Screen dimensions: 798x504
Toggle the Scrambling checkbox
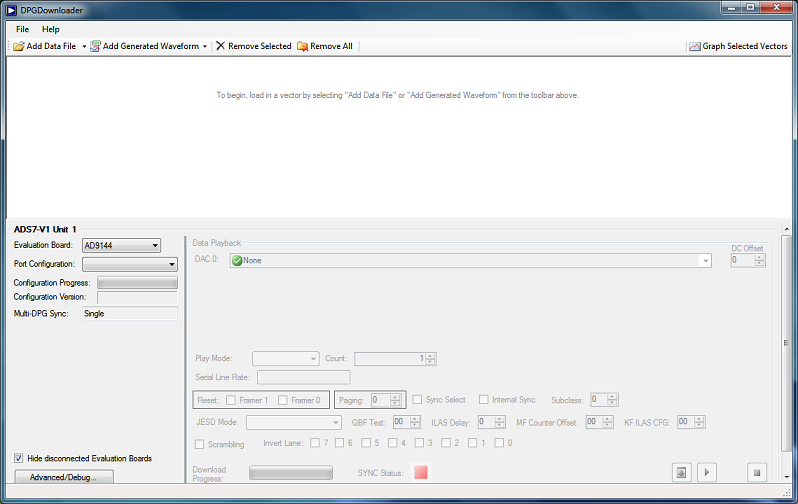tap(200, 443)
